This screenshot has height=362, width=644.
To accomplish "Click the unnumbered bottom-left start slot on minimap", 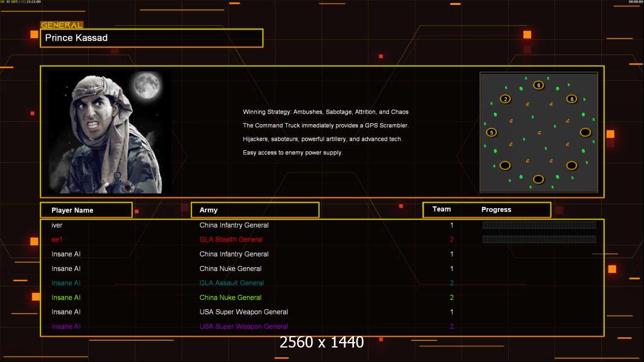I will tap(505, 166).
